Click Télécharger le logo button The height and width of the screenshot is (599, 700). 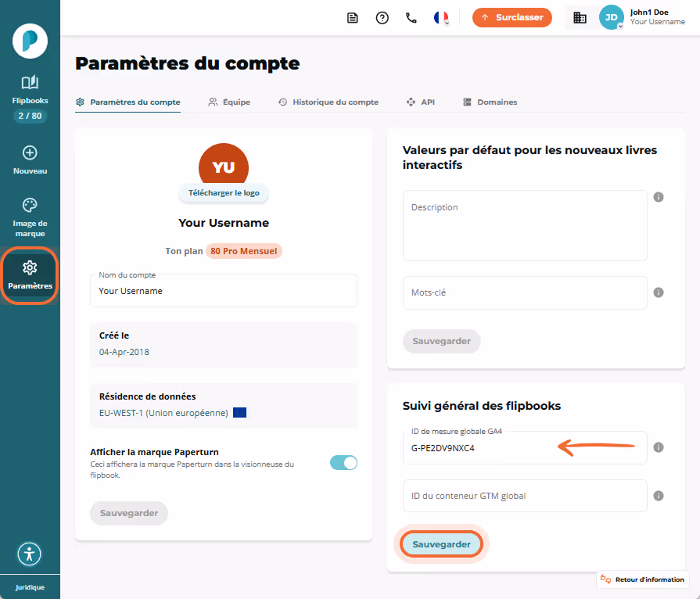pos(224,193)
